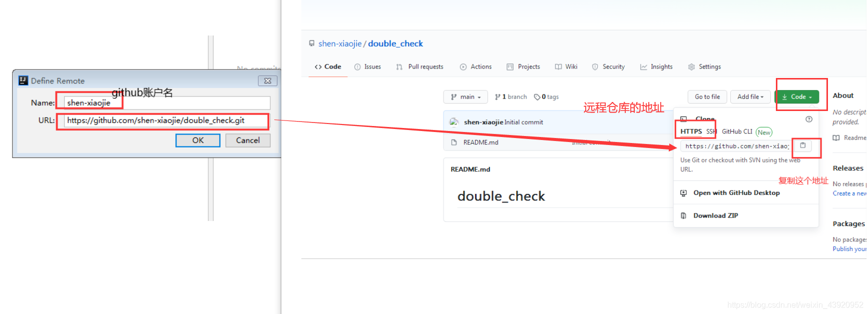Click the shen-xiaojie avatar in commit row
This screenshot has height=314, width=868.
pos(455,122)
